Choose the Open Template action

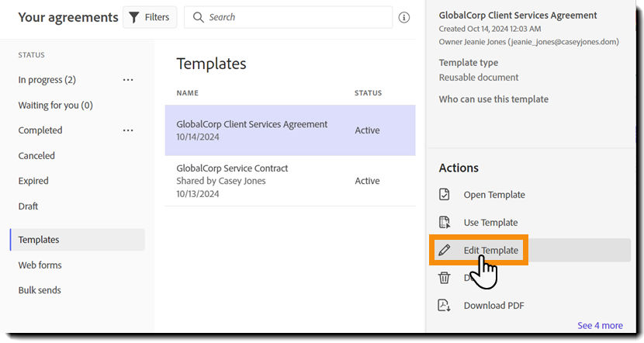[x=494, y=195]
